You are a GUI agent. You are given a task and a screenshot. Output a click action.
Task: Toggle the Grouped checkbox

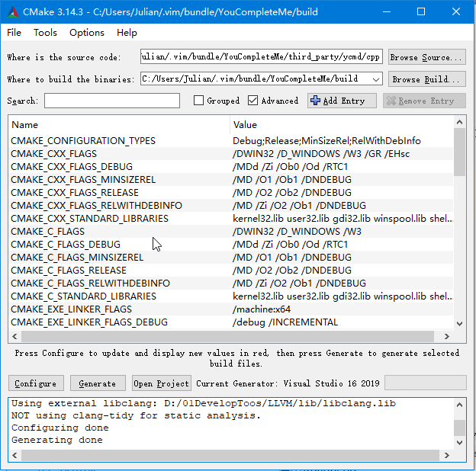click(x=198, y=101)
